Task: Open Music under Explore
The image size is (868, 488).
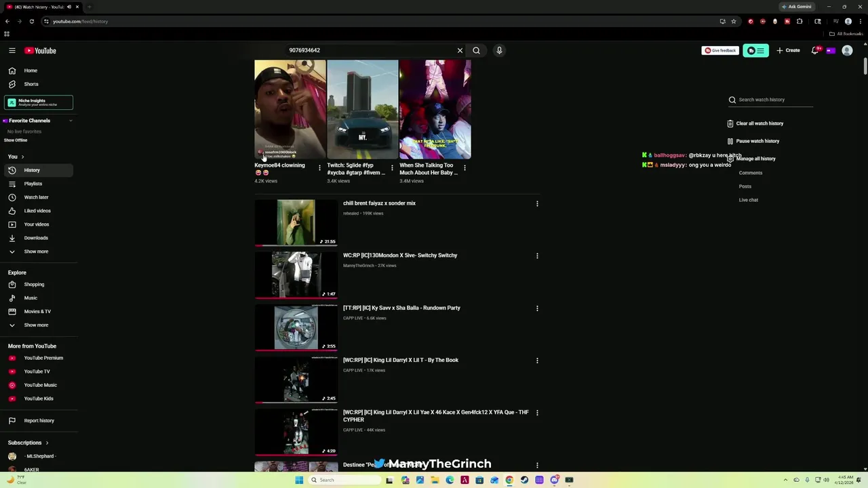Action: coord(39,298)
